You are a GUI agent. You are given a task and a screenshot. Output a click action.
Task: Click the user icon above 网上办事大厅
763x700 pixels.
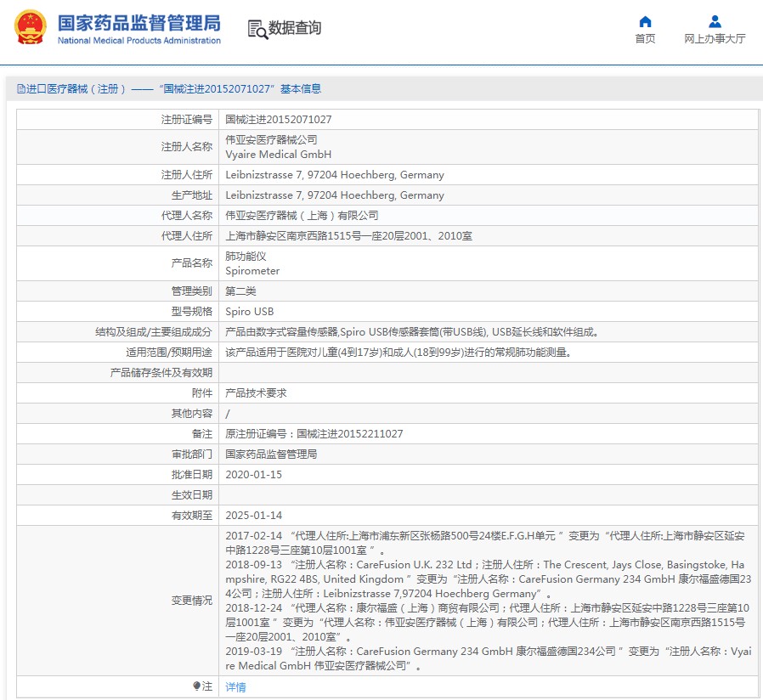point(715,21)
